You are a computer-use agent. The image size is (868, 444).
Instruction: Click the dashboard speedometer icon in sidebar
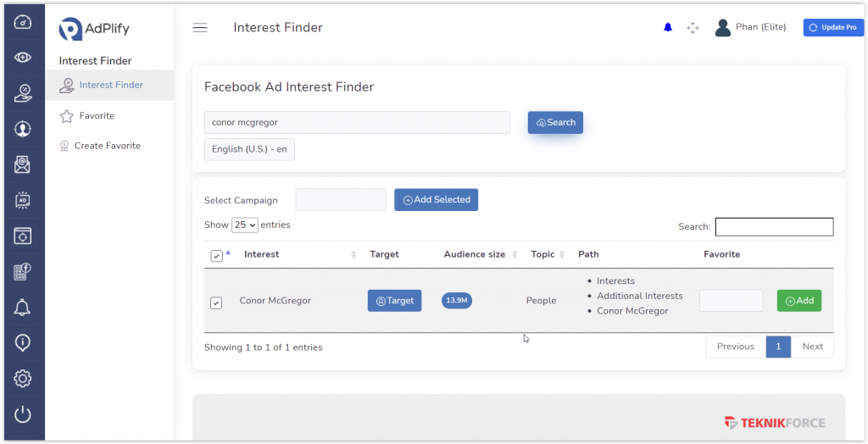click(23, 22)
